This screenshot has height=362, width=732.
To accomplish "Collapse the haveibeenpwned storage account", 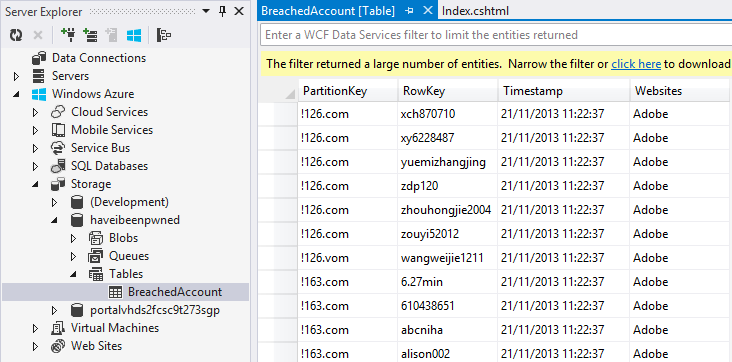I will [x=55, y=220].
